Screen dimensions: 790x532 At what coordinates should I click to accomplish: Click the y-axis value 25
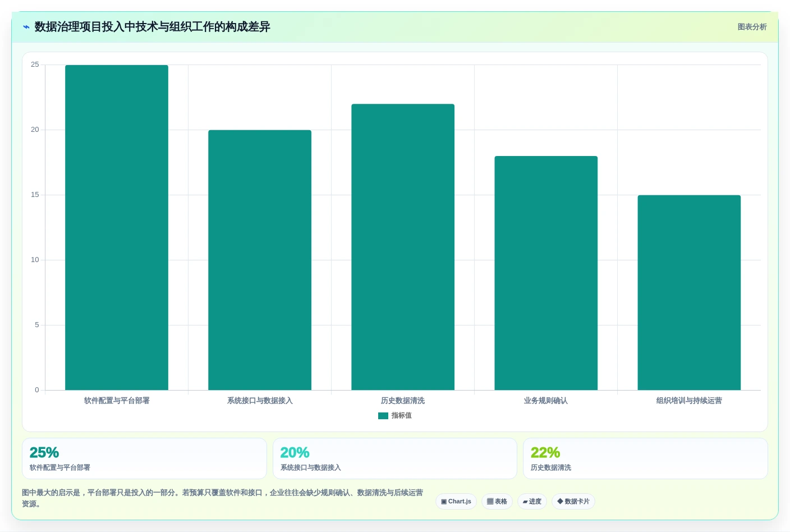pyautogui.click(x=35, y=65)
